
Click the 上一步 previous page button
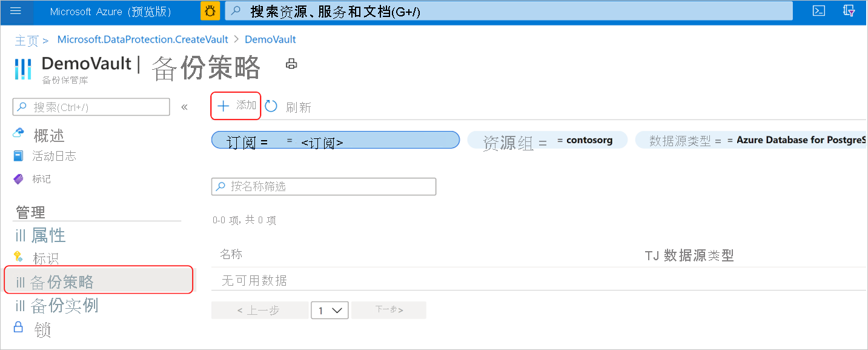[x=259, y=311]
